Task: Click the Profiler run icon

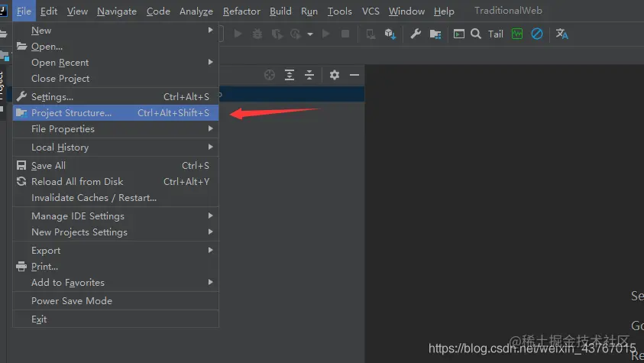Action: 296,34
